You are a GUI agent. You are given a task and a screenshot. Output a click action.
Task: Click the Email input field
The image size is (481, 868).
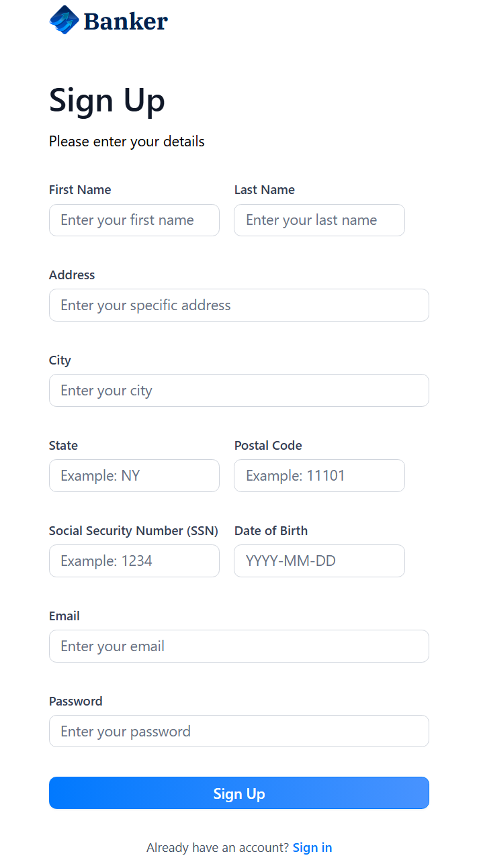click(238, 646)
